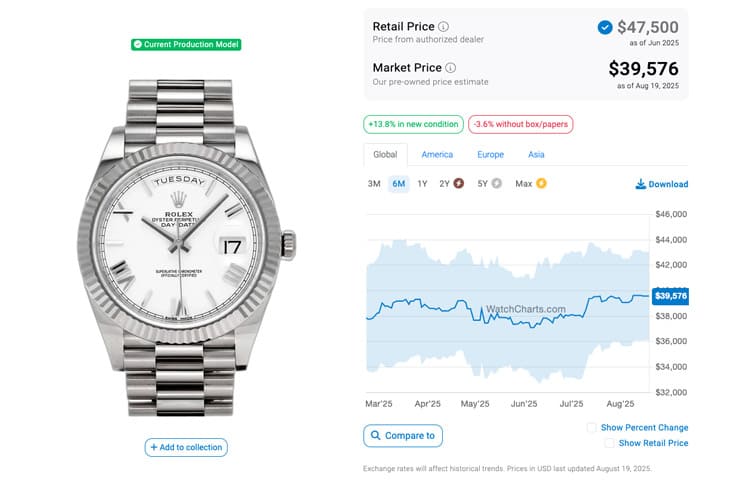Image resolution: width=730 pixels, height=483 pixels.
Task: Enable Show Retail Price checkbox
Action: pos(609,443)
